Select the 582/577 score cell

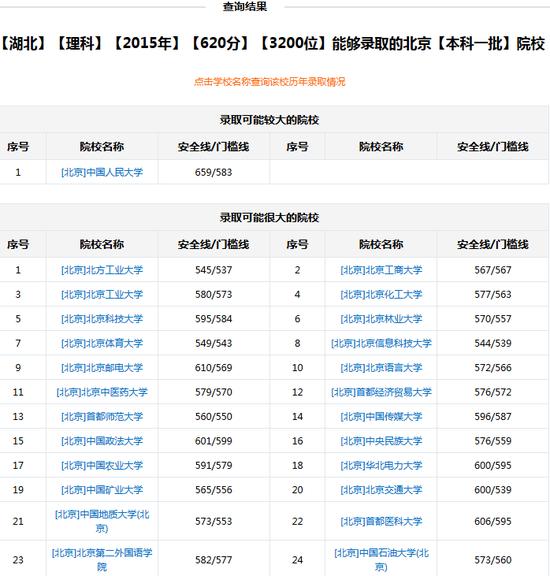213,559
